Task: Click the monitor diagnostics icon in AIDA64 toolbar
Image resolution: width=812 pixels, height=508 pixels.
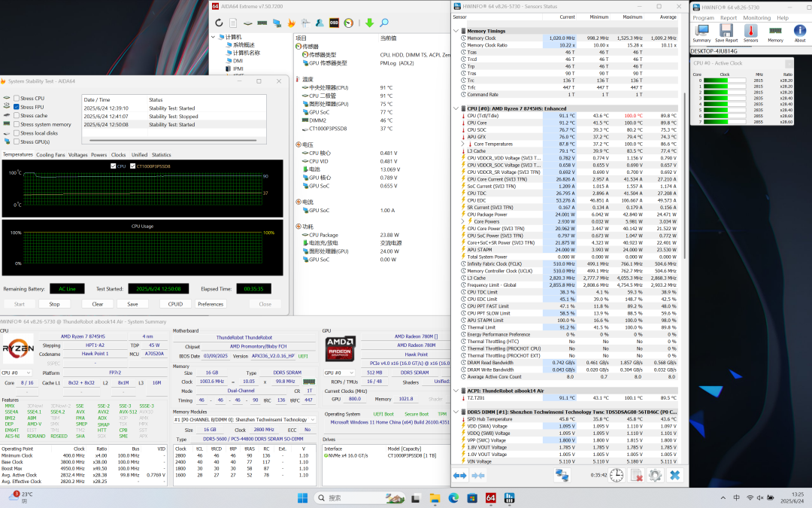Action: coord(277,23)
